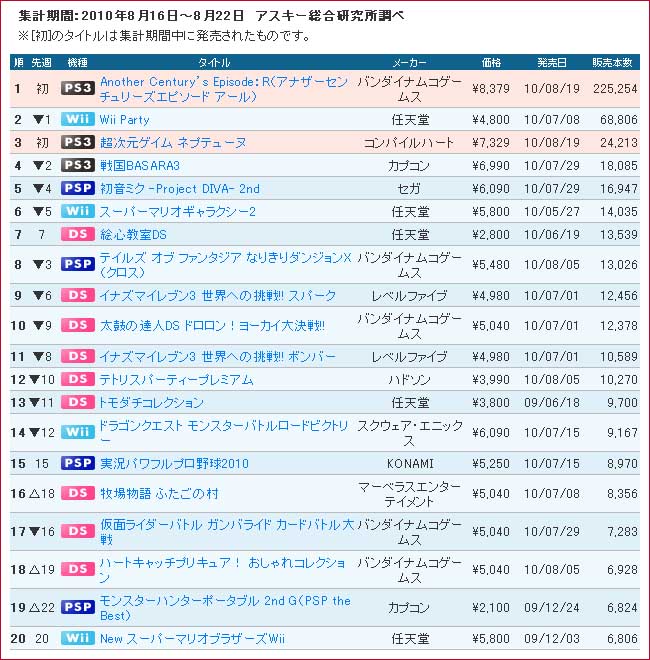Click the PSP badge beside 実況パワフルプロ野球2010
Image resolution: width=650 pixels, height=660 pixels.
point(77,463)
